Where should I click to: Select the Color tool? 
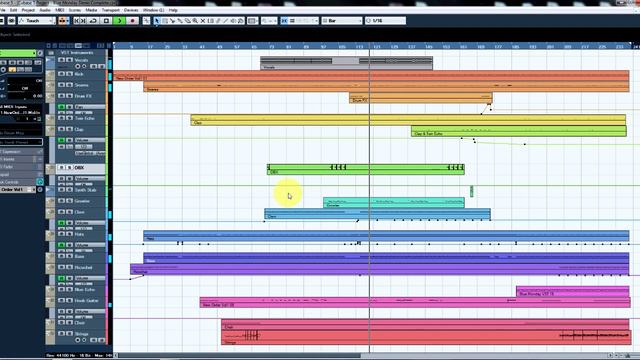tap(241, 20)
